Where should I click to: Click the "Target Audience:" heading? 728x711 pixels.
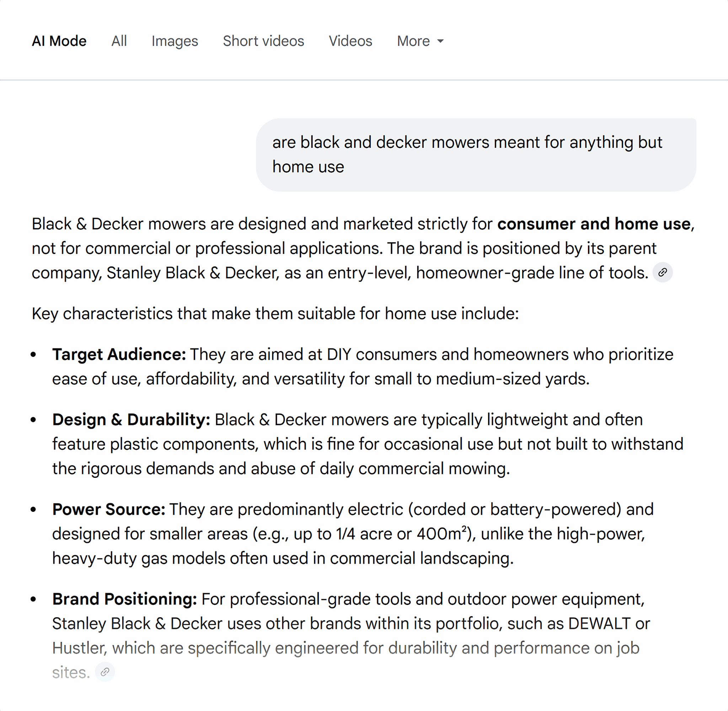click(119, 354)
